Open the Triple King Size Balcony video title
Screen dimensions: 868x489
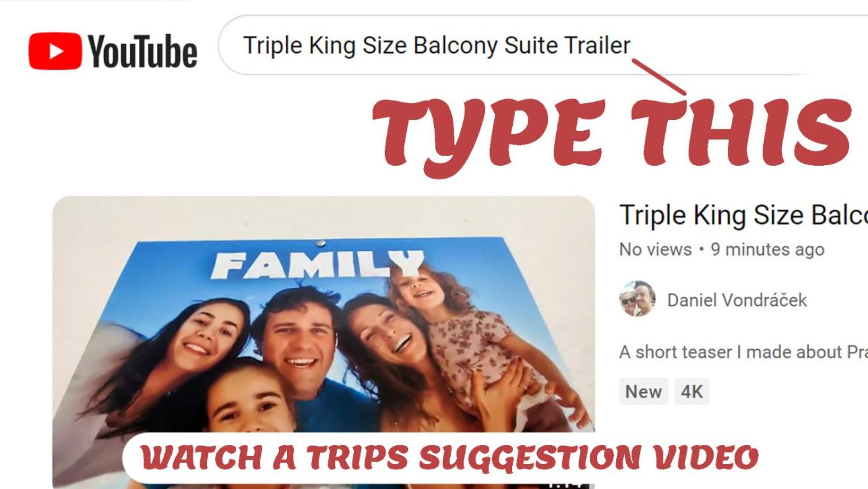coord(743,215)
